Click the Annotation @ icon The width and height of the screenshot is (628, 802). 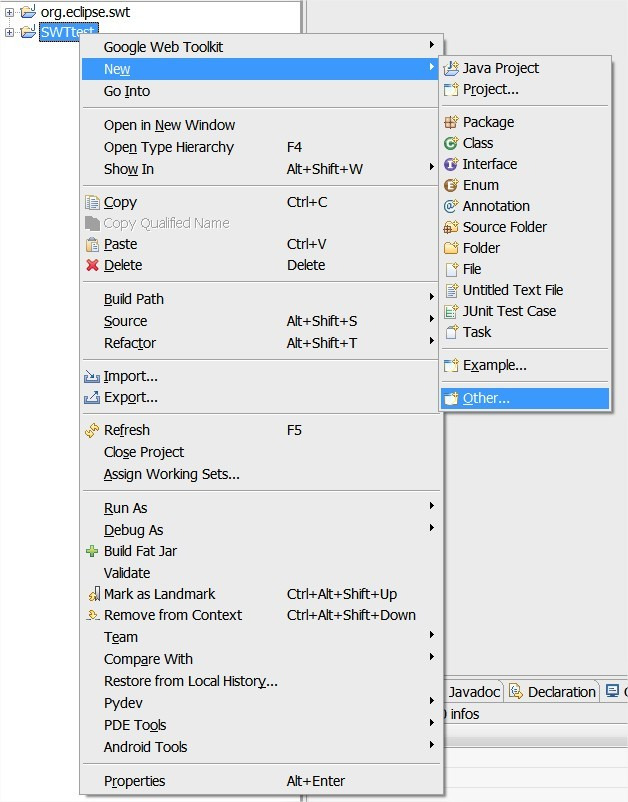tap(451, 206)
